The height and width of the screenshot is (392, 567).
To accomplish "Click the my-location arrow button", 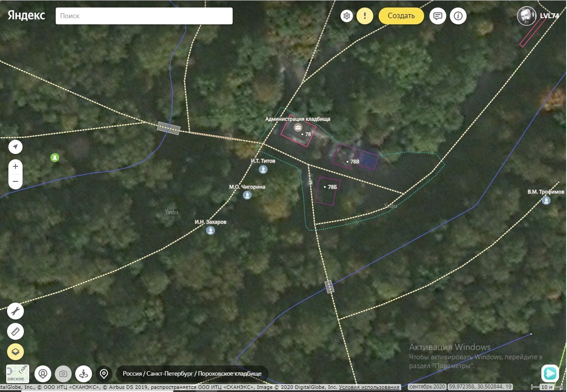I will pos(15,147).
